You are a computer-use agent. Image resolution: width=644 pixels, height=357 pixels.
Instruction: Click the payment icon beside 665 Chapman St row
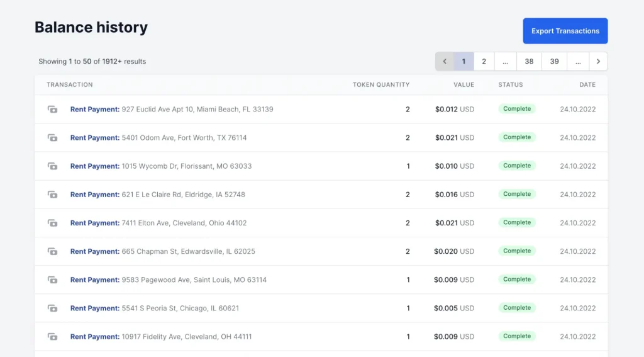(x=53, y=251)
